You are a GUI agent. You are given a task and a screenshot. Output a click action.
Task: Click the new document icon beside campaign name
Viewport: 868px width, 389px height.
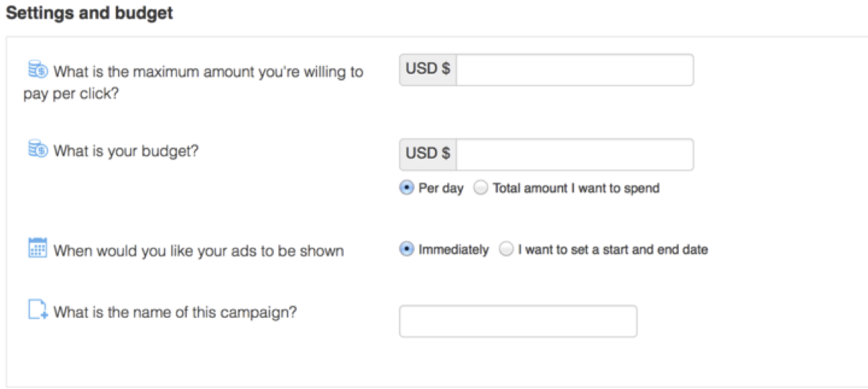pos(38,310)
